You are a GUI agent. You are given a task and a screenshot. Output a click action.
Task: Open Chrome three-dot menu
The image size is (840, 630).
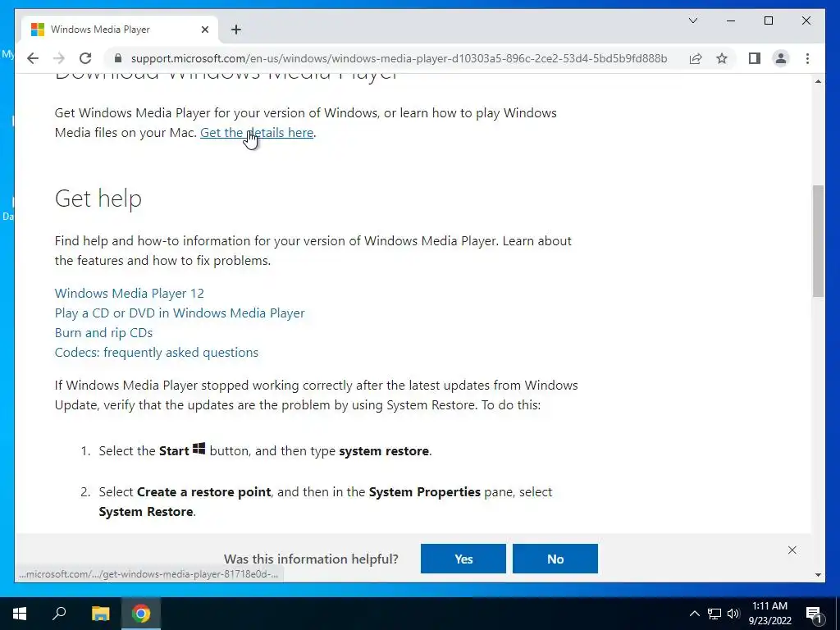807,58
